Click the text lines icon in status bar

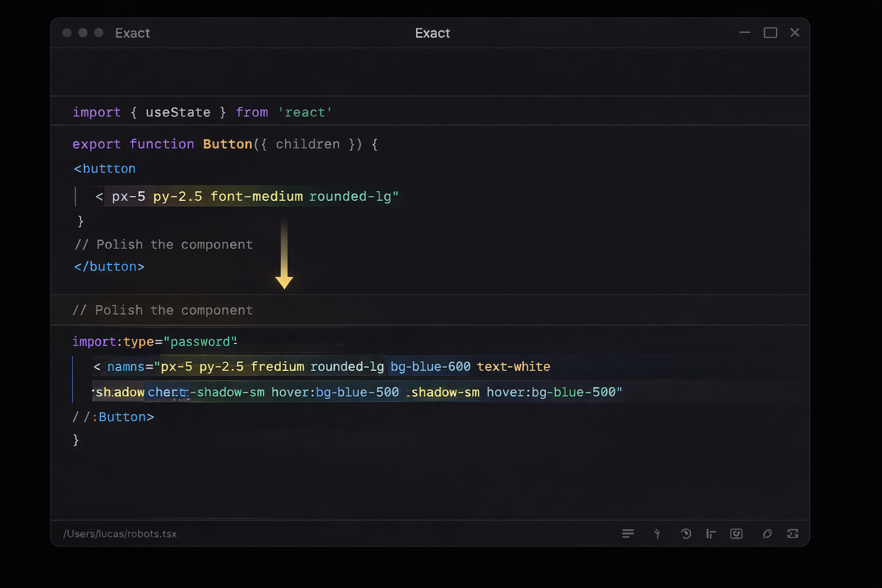click(628, 534)
